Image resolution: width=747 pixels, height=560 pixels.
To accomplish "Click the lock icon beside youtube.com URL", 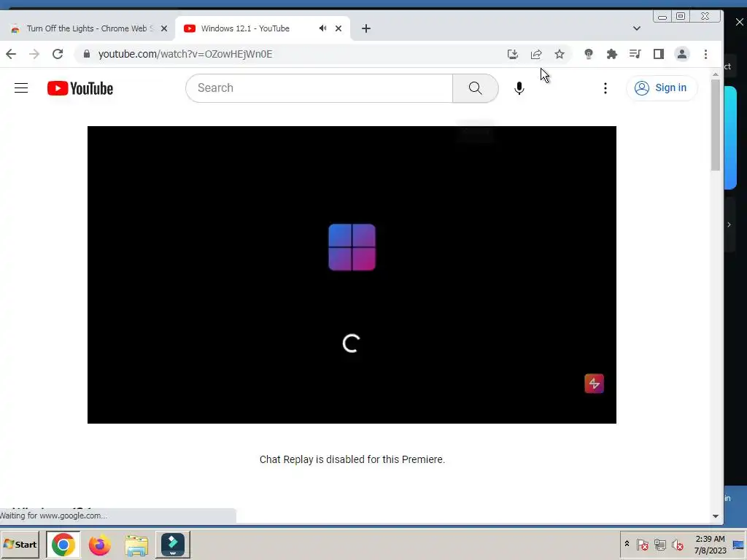I will (x=86, y=54).
